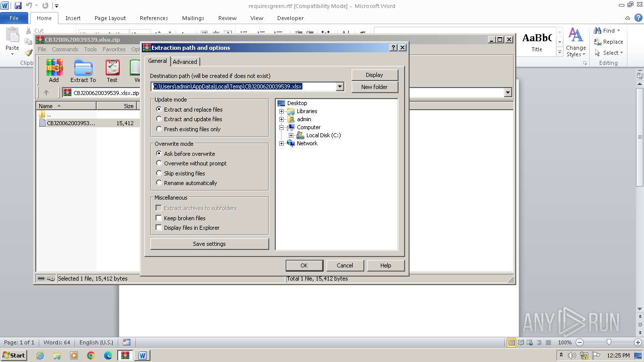Open WinRAR address bar dropdown
644x362 pixels.
pos(508,93)
